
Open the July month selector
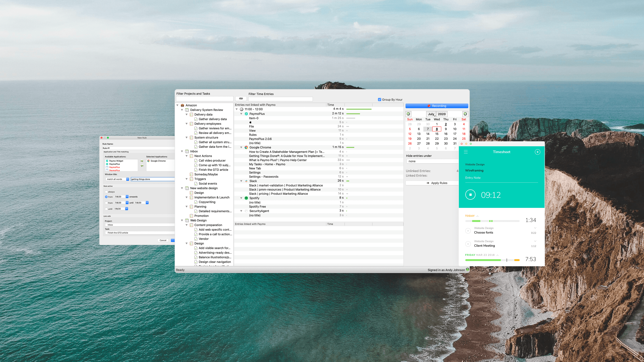pos(431,114)
